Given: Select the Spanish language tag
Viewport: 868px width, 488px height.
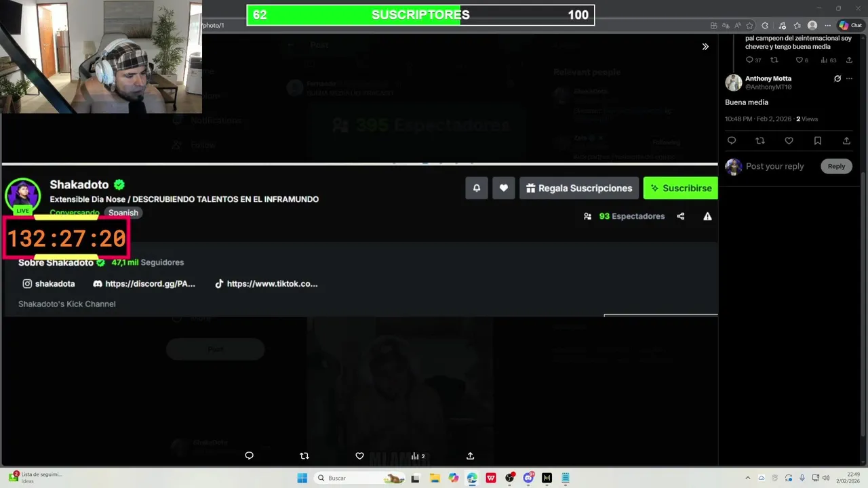Looking at the screenshot, I should (x=123, y=212).
